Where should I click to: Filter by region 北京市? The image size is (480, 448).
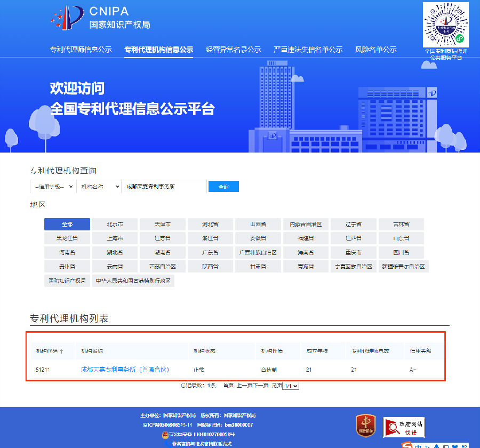point(115,224)
